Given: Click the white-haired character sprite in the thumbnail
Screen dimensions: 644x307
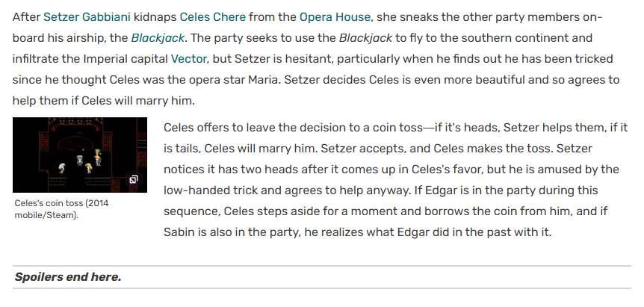Looking at the screenshot, I should point(61,168).
